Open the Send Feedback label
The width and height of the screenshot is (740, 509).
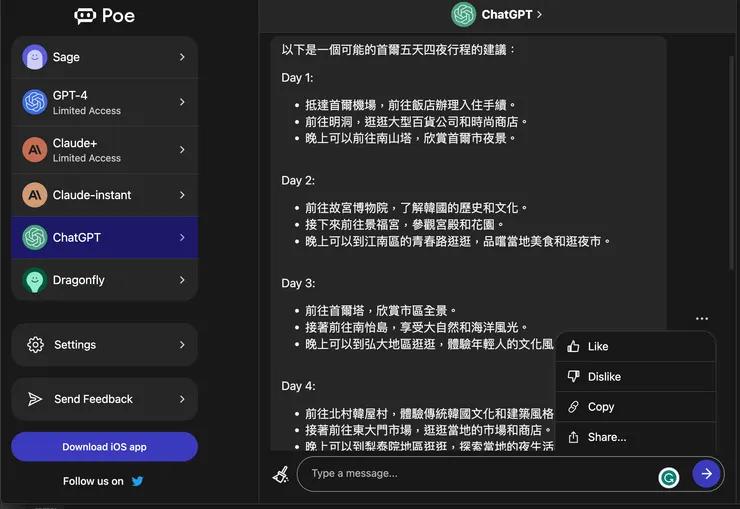tap(93, 399)
